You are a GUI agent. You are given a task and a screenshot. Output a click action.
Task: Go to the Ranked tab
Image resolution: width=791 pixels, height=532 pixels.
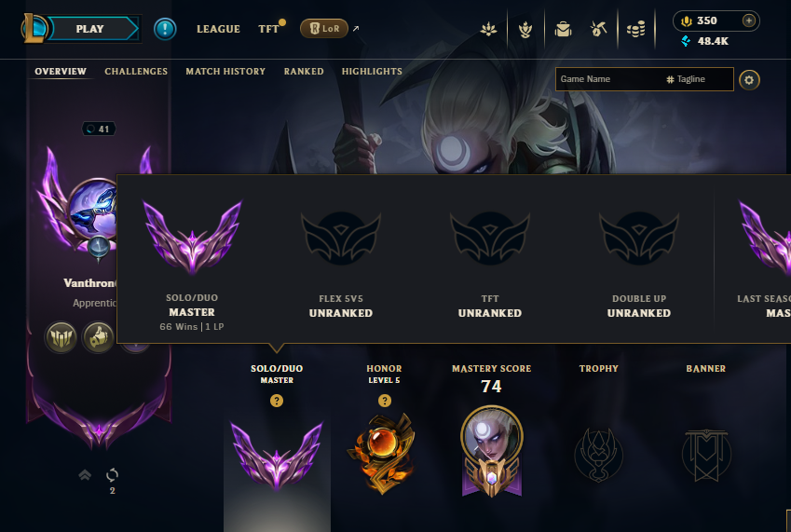(x=304, y=71)
